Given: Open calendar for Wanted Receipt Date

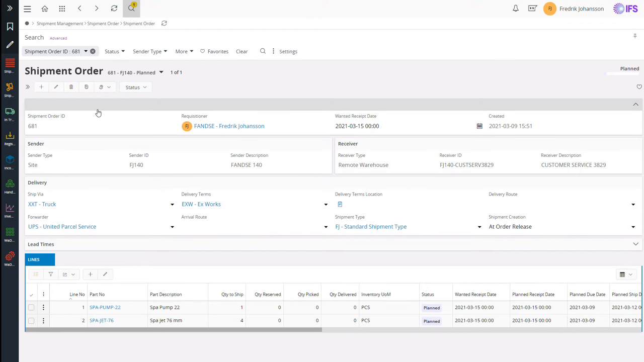Looking at the screenshot, I should [479, 126].
